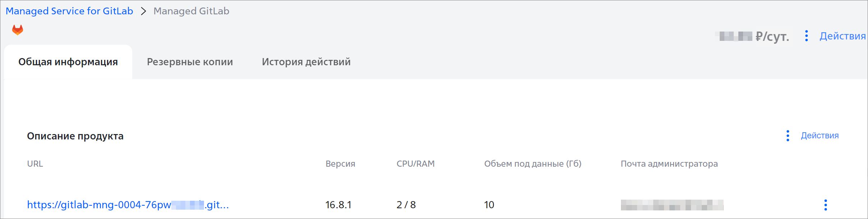The width and height of the screenshot is (868, 219).
Task: Open the three-dot menu of the GitLab instance row
Action: pyautogui.click(x=825, y=205)
